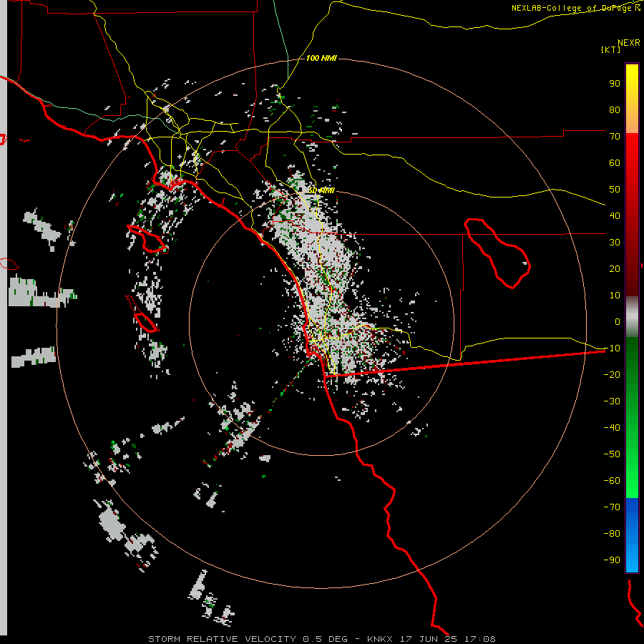The width and height of the screenshot is (644, 644).
Task: Click the Salton Sea red outline
Action: tap(497, 253)
